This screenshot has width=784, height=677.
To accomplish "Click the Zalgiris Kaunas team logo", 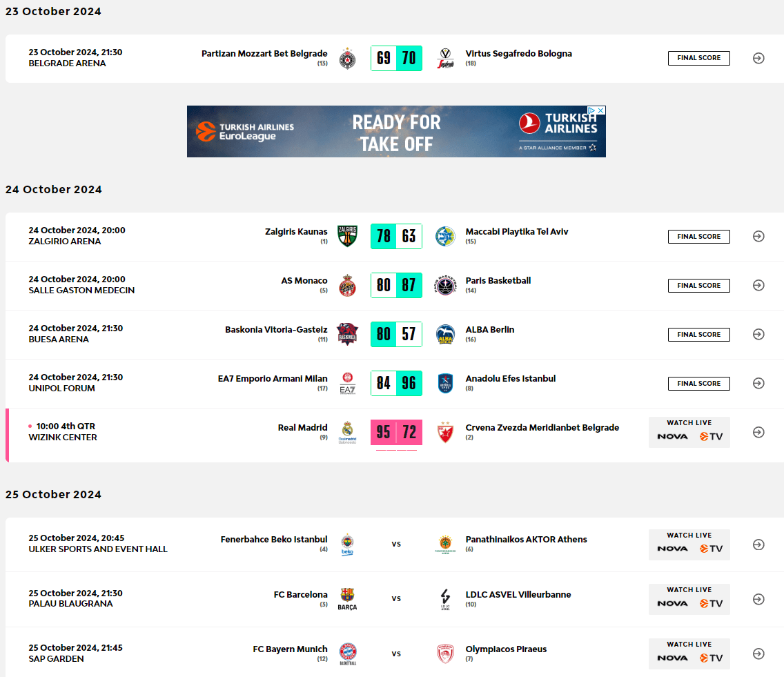I will click(347, 236).
